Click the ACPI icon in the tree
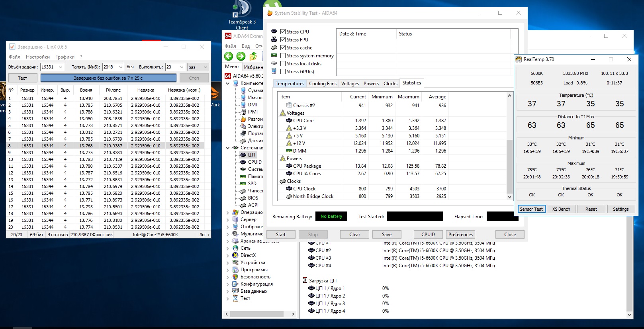 [243, 205]
